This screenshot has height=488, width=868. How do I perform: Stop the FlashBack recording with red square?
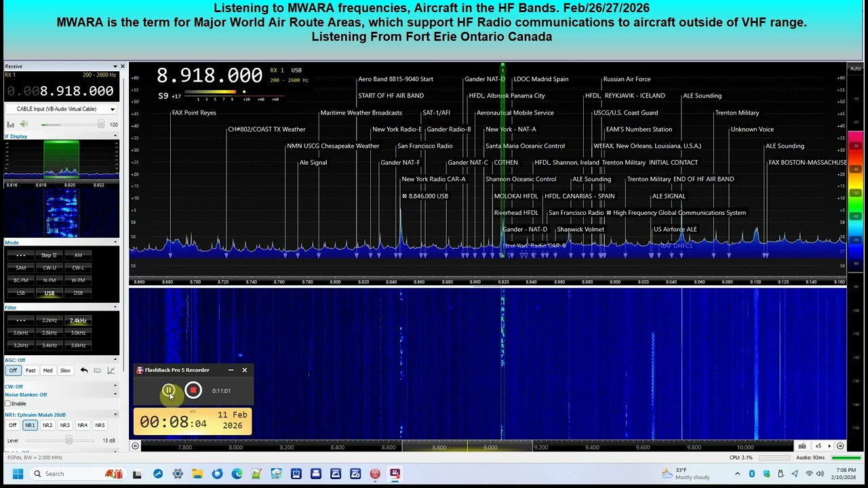point(193,390)
